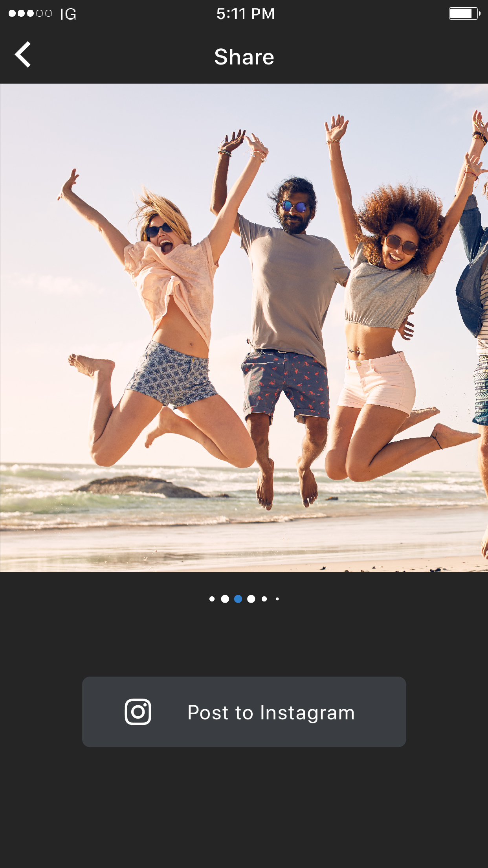Tap the battery icon in status bar
This screenshot has width=488, height=868.
click(464, 13)
